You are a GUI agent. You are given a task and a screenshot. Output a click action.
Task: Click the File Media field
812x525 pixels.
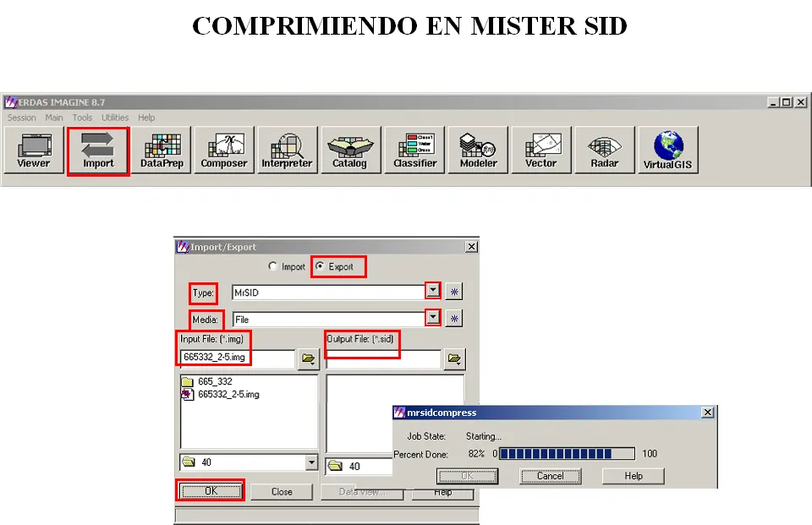[329, 319]
